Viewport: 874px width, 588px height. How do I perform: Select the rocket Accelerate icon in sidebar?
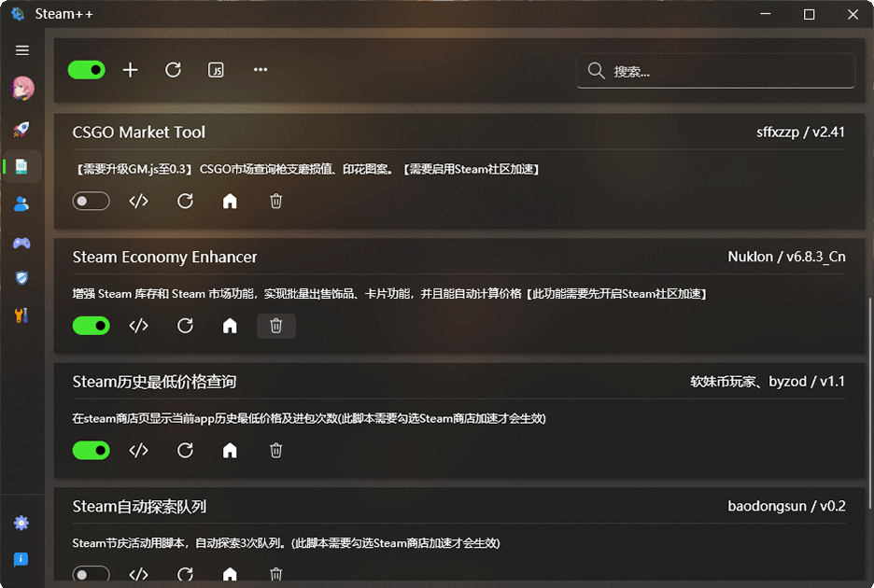22,130
